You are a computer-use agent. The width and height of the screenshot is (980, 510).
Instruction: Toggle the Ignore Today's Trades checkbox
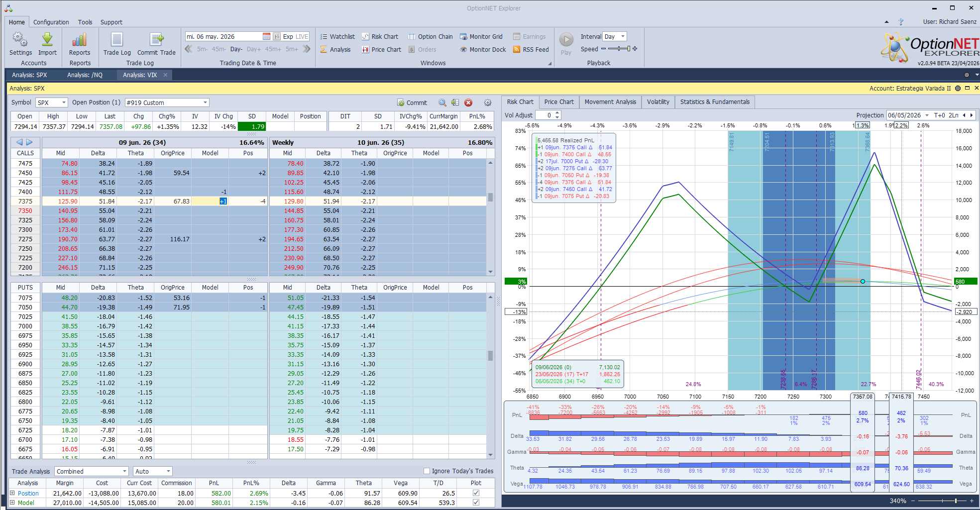(x=427, y=471)
